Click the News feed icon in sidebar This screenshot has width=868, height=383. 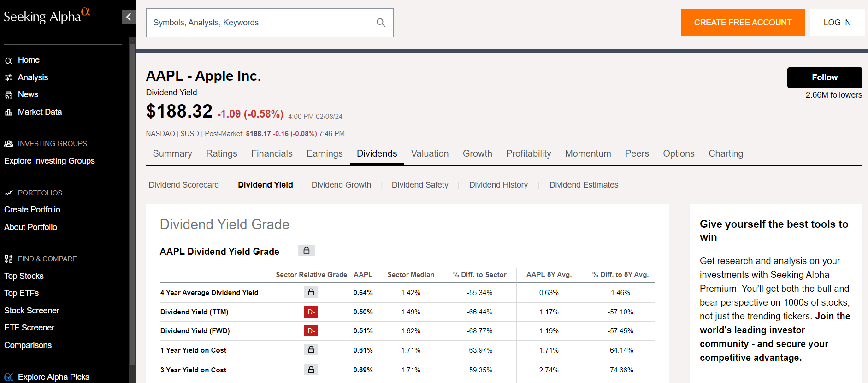coord(9,95)
